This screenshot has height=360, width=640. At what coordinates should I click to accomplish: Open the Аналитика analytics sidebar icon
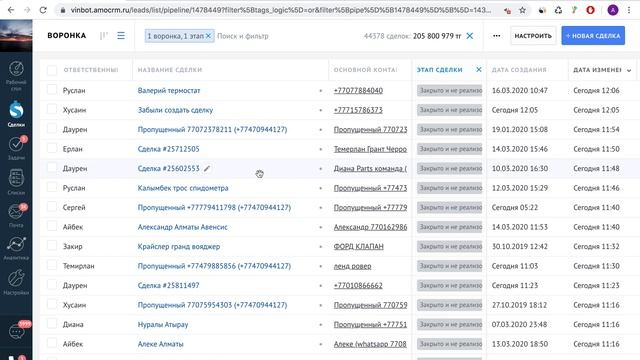pyautogui.click(x=16, y=249)
